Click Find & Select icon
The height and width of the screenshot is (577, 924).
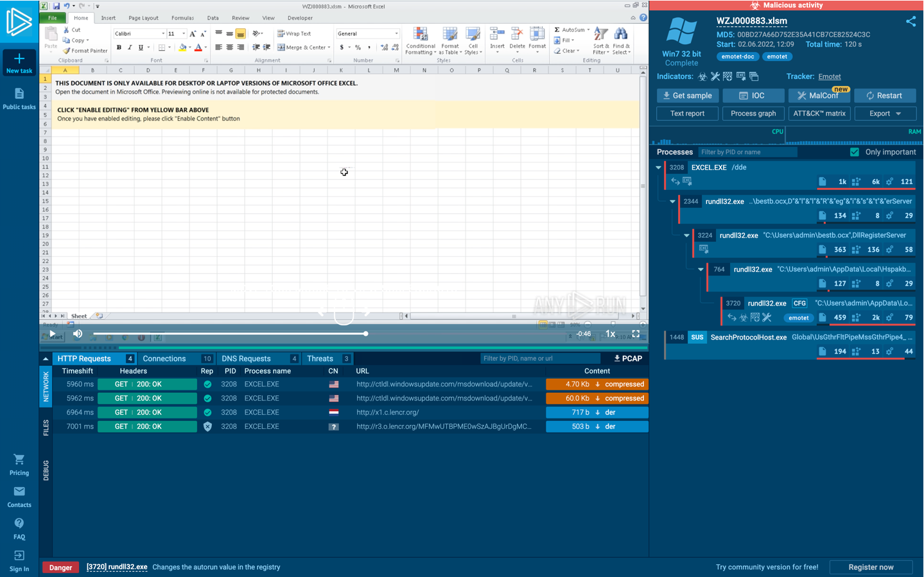point(621,42)
